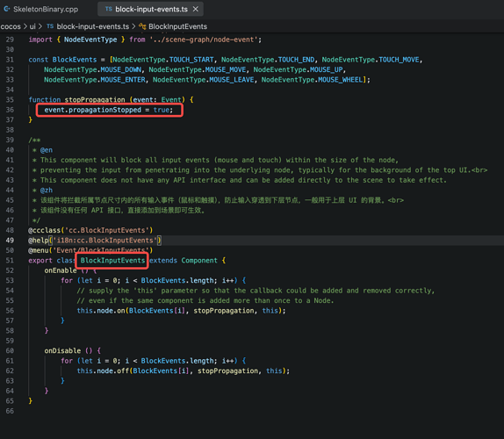Screen dimensions: 504x439
Task: Open the cocos breadcrumb folder
Action: tap(11, 26)
